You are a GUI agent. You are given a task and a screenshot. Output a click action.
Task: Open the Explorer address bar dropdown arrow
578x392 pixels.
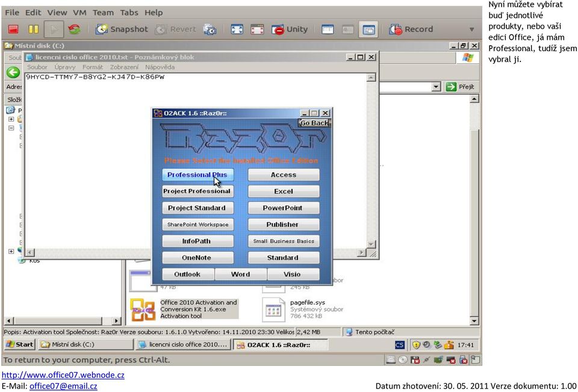click(x=437, y=87)
